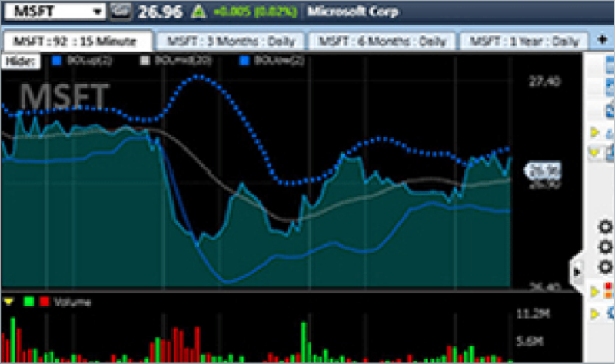
Task: Click the red Volume color swatch
Action: 45,301
